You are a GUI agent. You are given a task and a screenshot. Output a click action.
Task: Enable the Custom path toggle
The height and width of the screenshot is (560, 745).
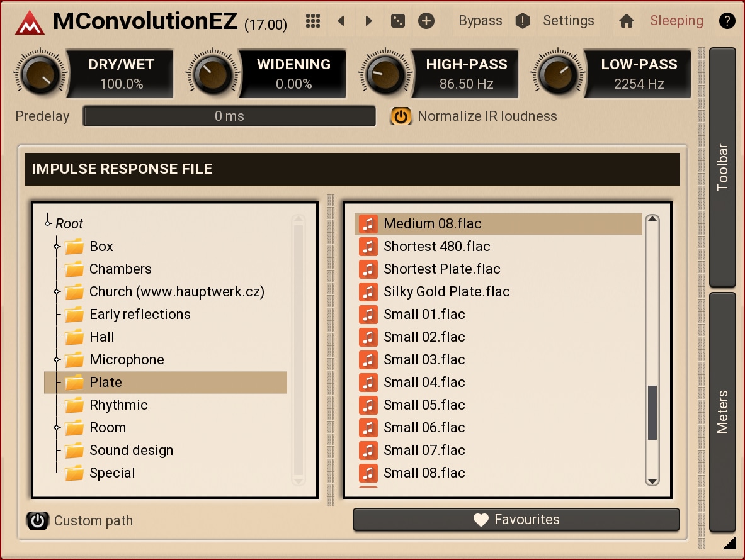(38, 521)
